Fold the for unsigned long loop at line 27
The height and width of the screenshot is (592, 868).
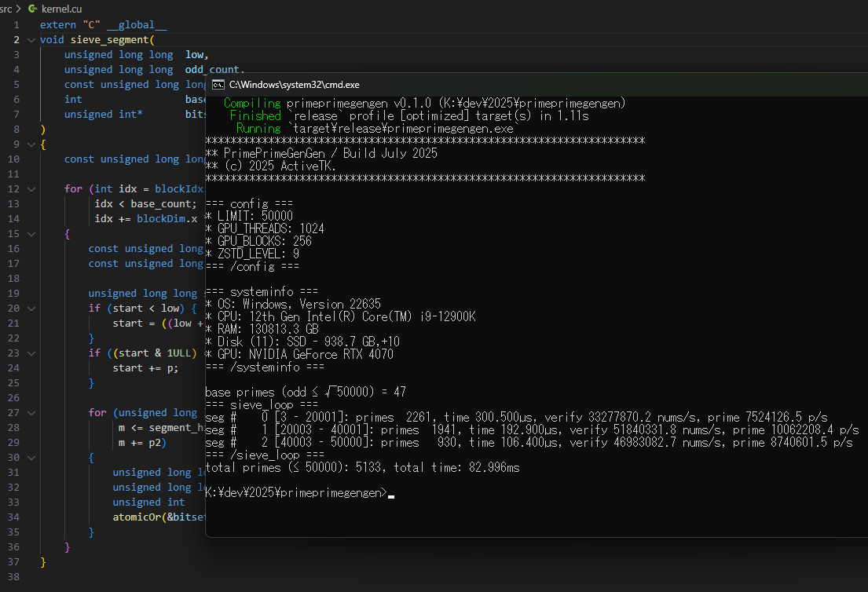coord(31,413)
